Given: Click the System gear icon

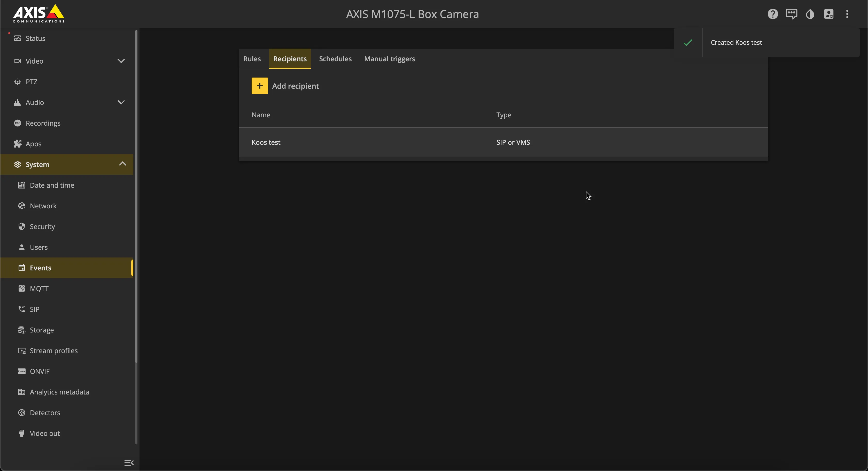Looking at the screenshot, I should click(18, 164).
